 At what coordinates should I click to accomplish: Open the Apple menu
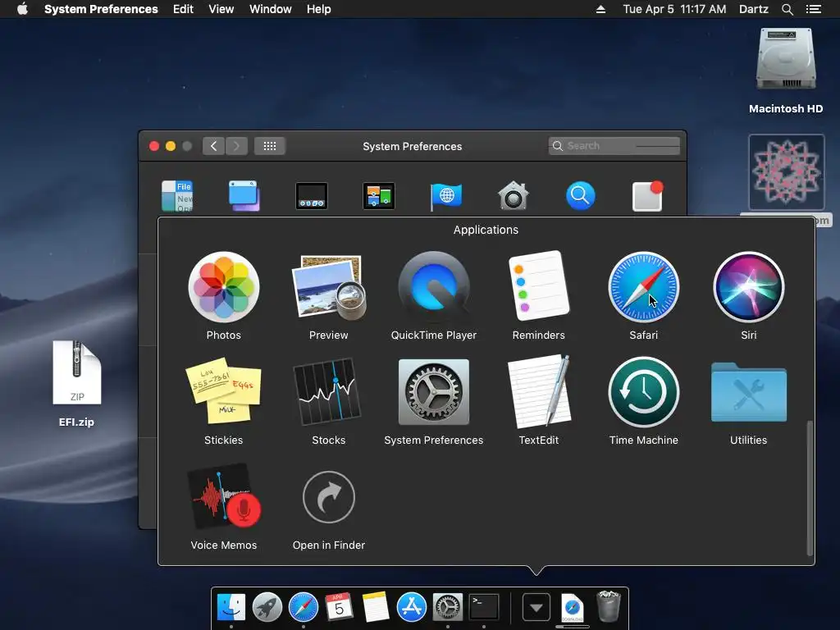[22, 9]
